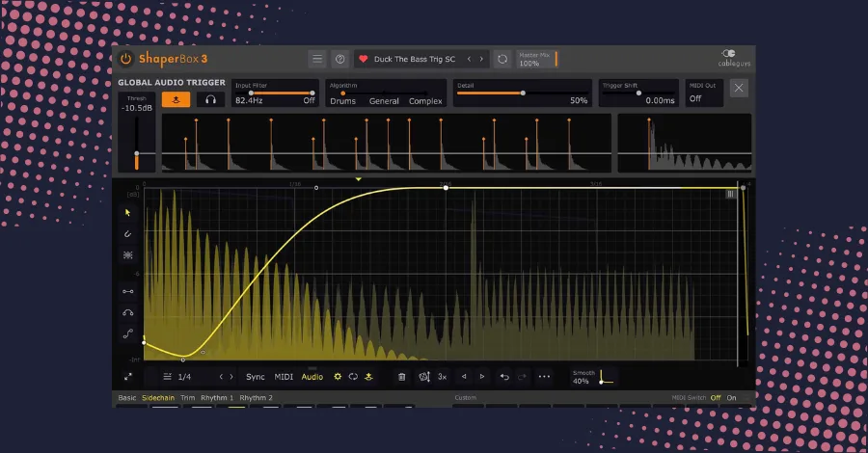
Task: Toggle the yellow loop icon
Action: (353, 377)
